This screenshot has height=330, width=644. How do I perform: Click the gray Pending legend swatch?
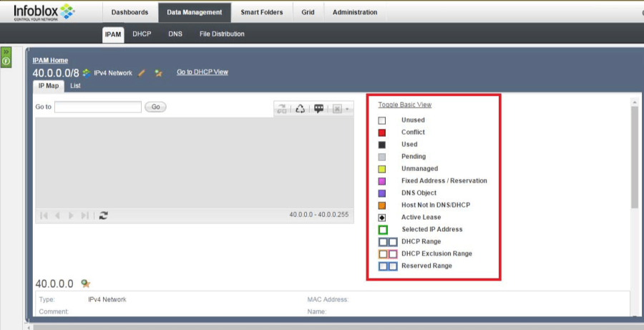coord(382,157)
